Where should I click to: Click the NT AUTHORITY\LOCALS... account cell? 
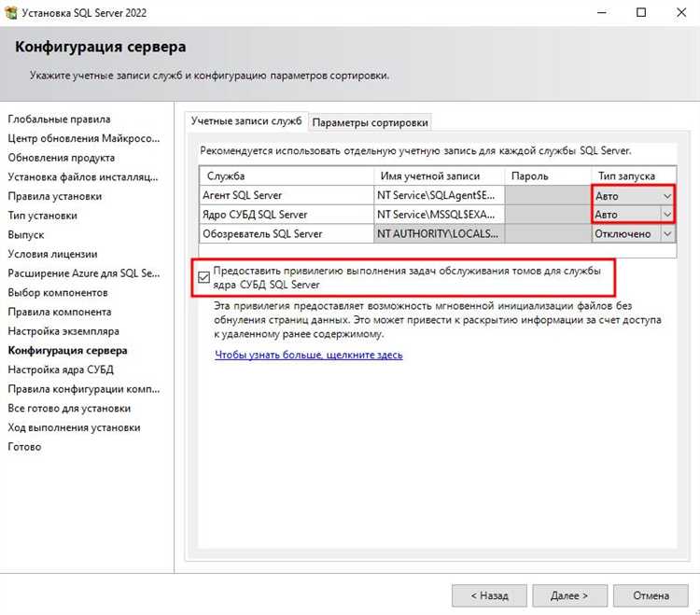tap(439, 234)
